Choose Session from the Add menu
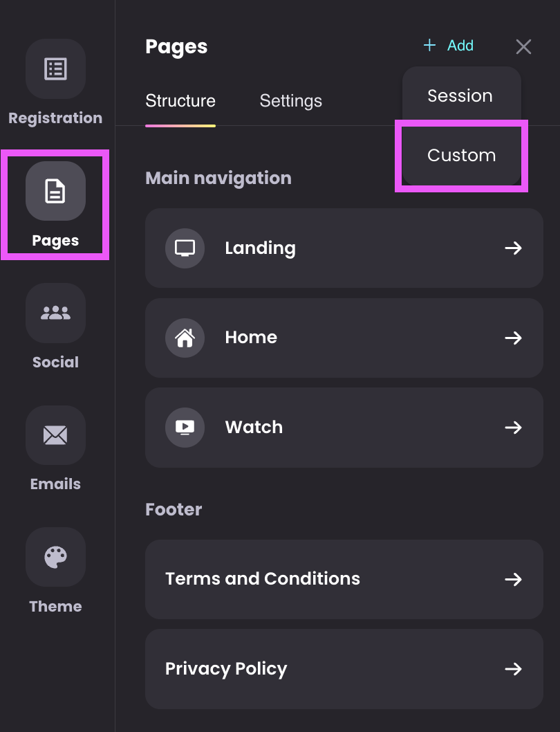Image resolution: width=560 pixels, height=732 pixels. click(460, 95)
